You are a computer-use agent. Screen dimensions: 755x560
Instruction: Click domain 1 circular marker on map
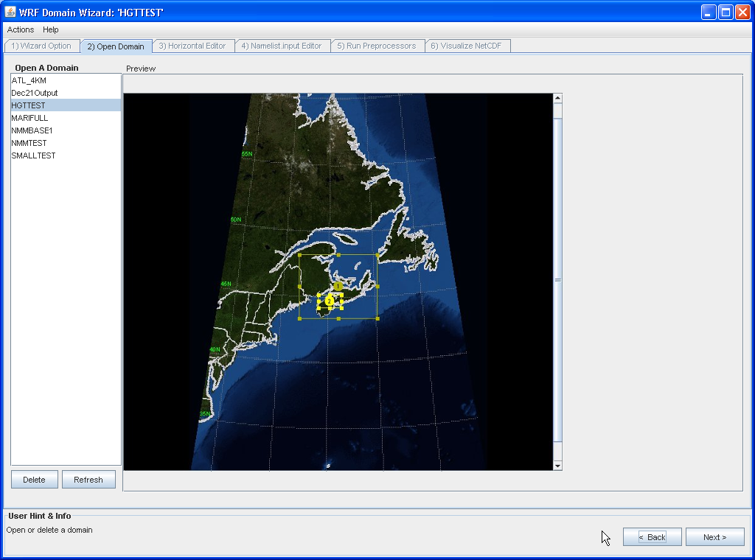pos(338,286)
